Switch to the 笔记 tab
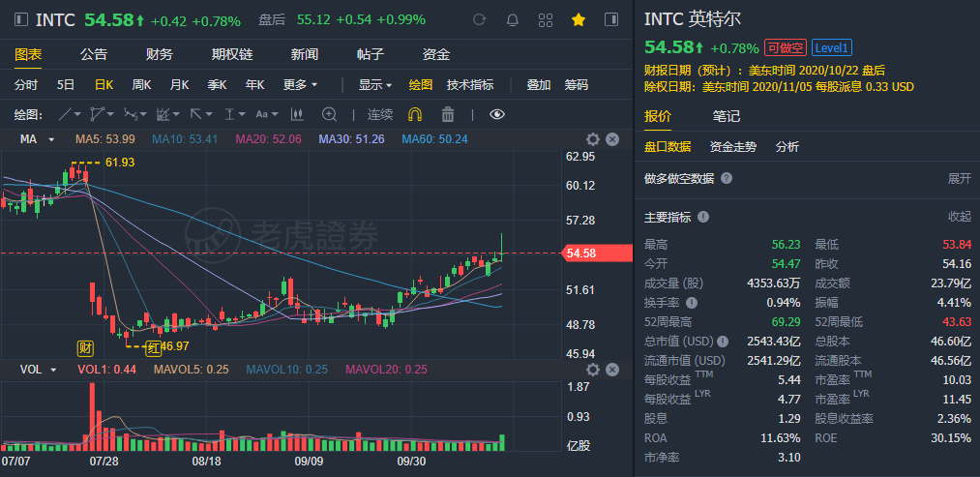 coord(727,116)
